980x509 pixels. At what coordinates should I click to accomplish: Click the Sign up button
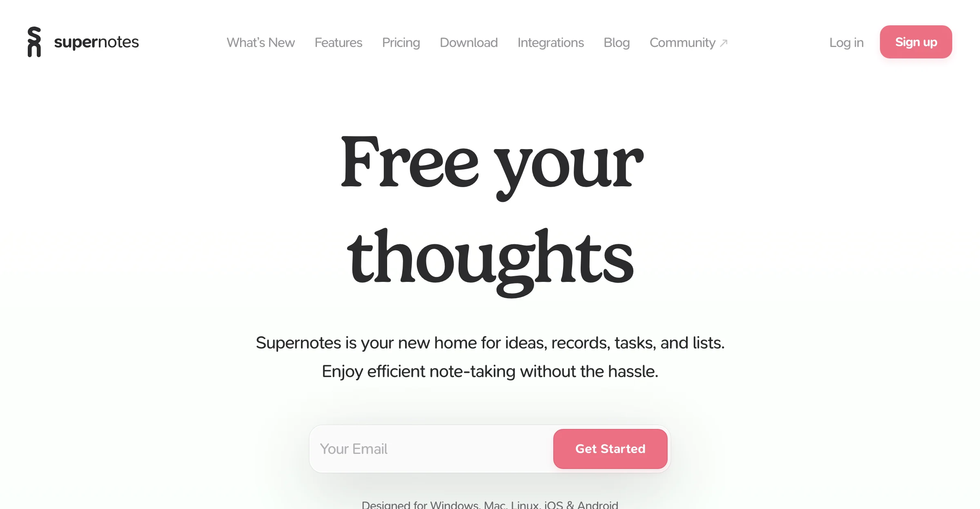tap(916, 42)
